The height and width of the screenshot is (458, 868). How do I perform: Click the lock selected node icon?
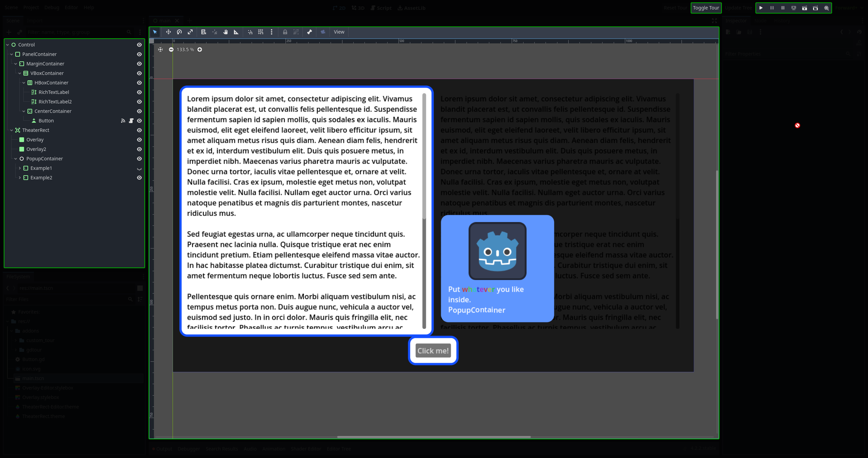coord(285,32)
